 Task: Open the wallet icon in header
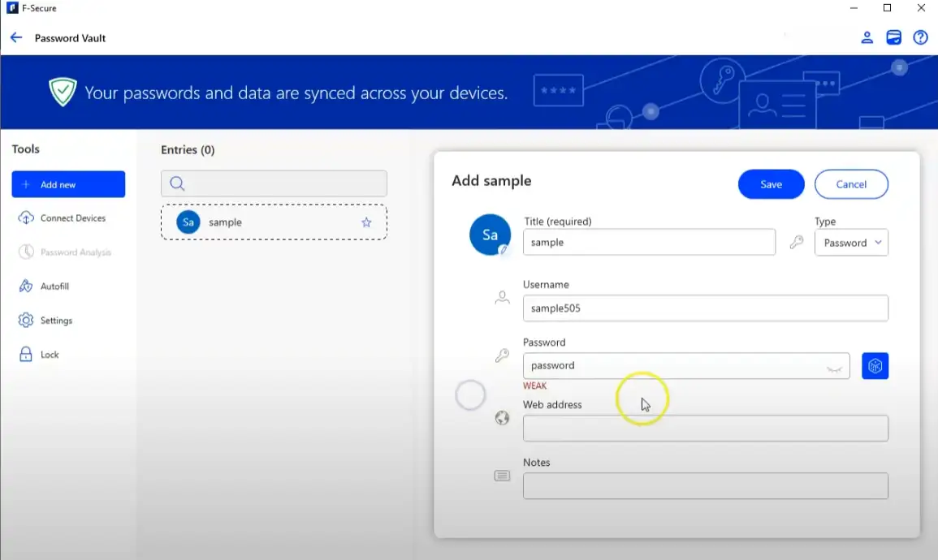pyautogui.click(x=893, y=37)
